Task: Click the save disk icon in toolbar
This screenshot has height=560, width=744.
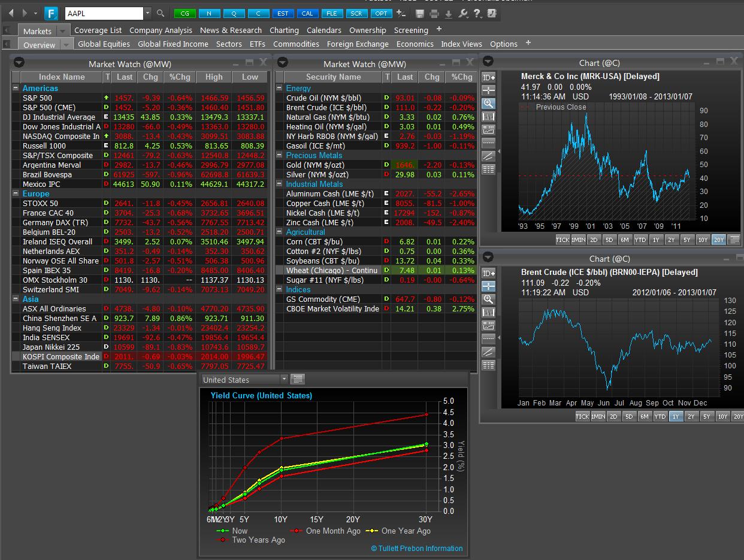Action: [x=420, y=14]
